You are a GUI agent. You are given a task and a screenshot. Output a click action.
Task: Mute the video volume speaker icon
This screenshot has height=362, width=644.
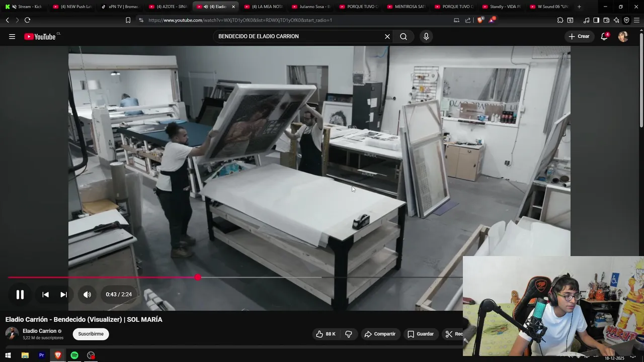point(87,295)
